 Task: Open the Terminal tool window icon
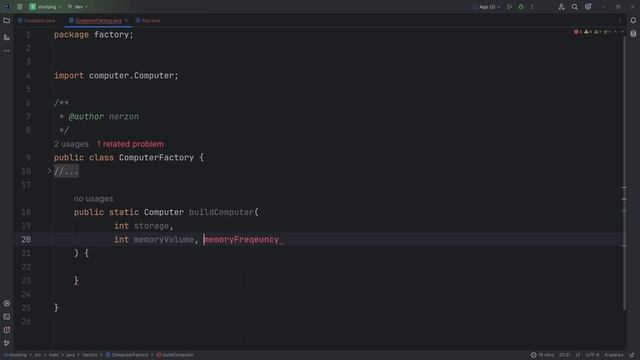click(7, 317)
